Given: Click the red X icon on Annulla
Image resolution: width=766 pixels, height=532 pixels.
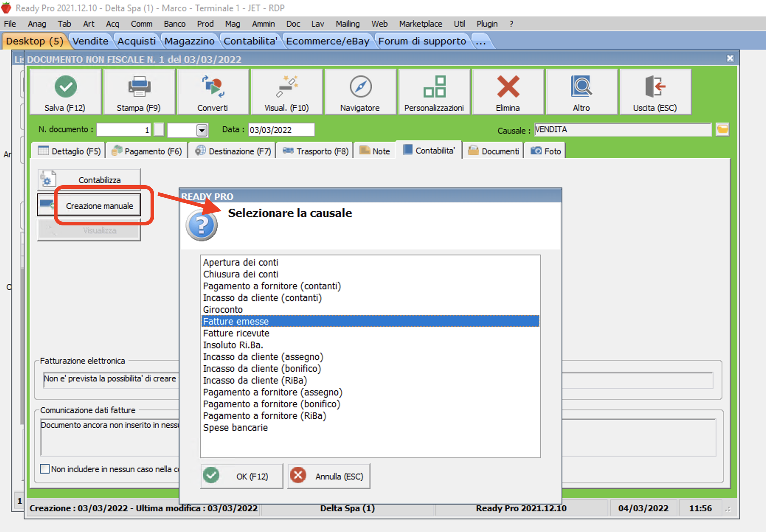Looking at the screenshot, I should tap(298, 476).
